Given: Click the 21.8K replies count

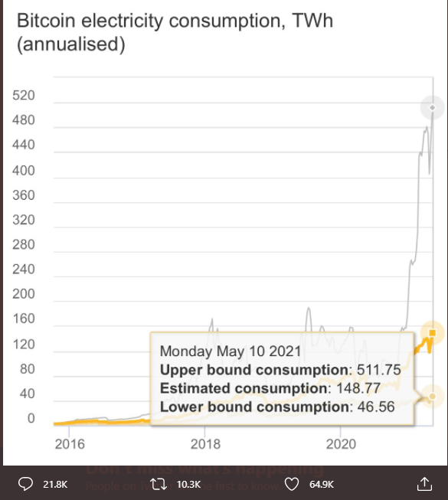Looking at the screenshot, I should pyautogui.click(x=55, y=485).
